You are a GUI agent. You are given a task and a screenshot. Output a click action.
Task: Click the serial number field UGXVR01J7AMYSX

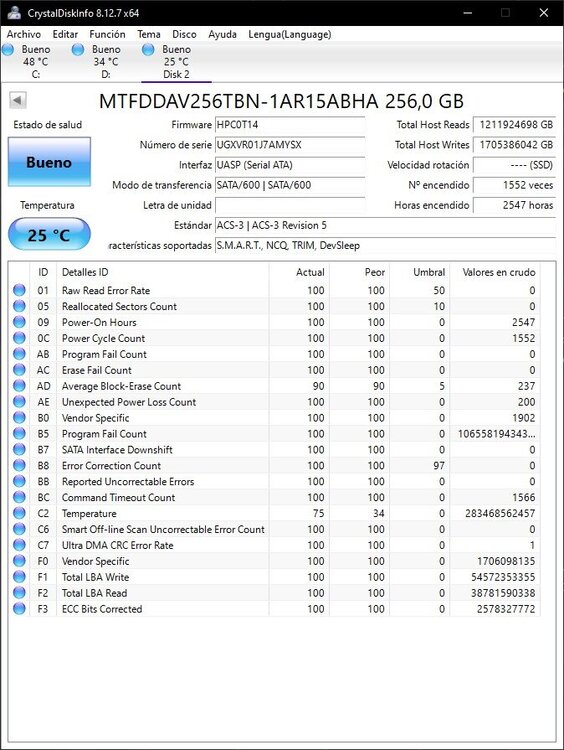point(290,145)
